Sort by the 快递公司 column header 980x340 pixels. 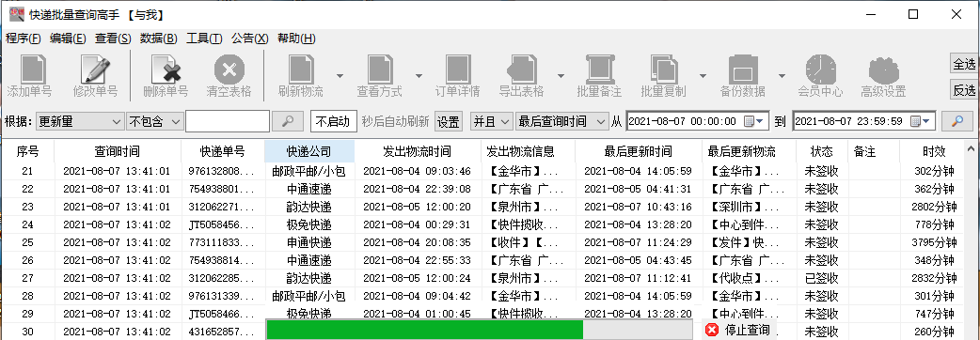tap(309, 151)
